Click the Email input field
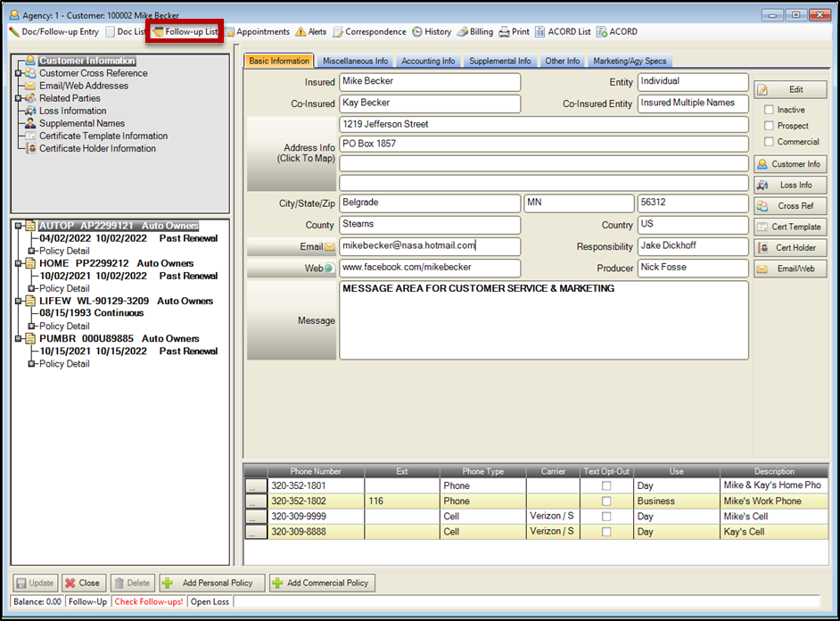This screenshot has height=621, width=840. (x=430, y=246)
